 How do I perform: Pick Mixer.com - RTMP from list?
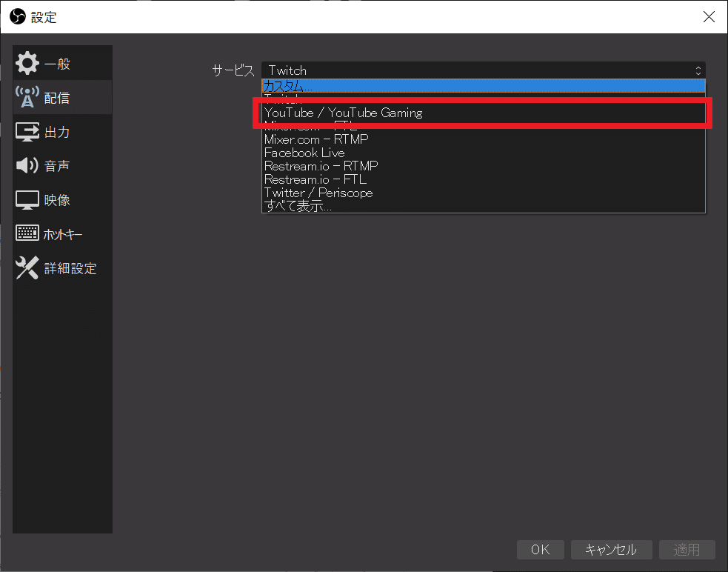coord(484,139)
